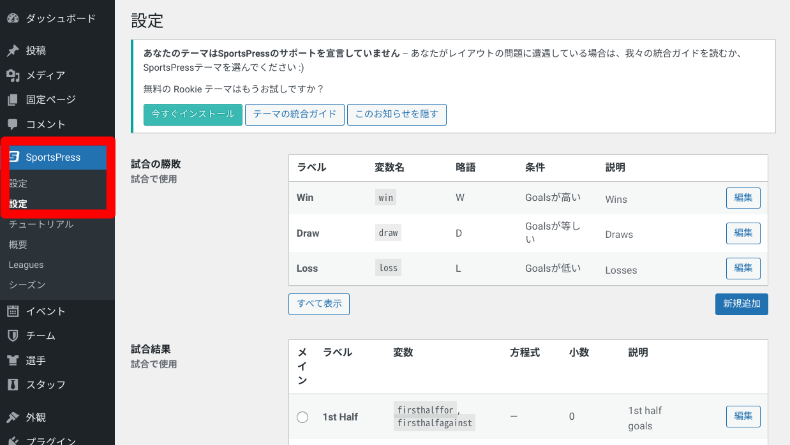
Task: Click the '1st Half' label cell
Action: pos(340,417)
